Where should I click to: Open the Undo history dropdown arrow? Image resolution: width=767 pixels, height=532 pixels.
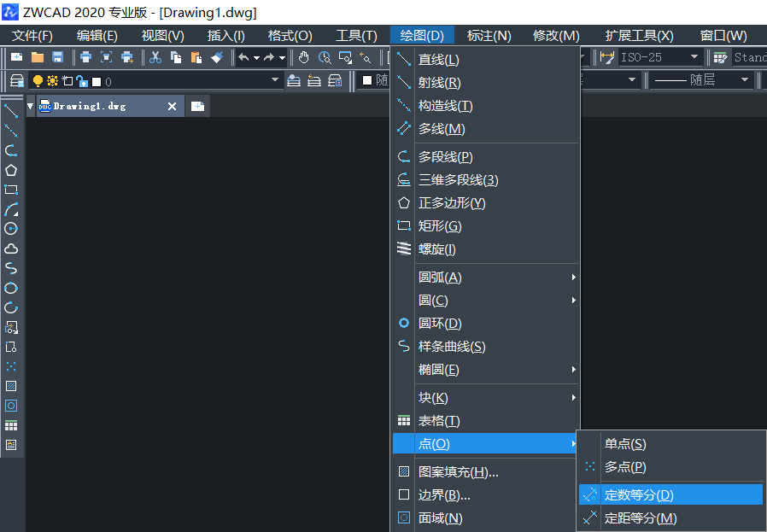pos(255,57)
